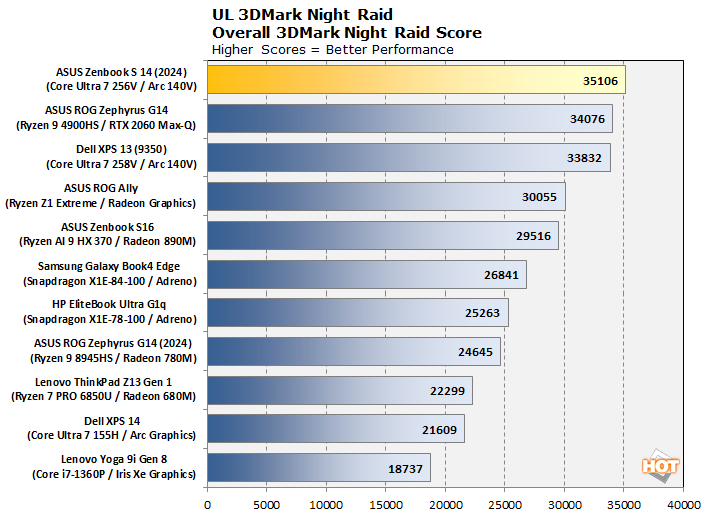The width and height of the screenshot is (708, 520).
Task: Click the 29516 score value
Action: coord(534,236)
